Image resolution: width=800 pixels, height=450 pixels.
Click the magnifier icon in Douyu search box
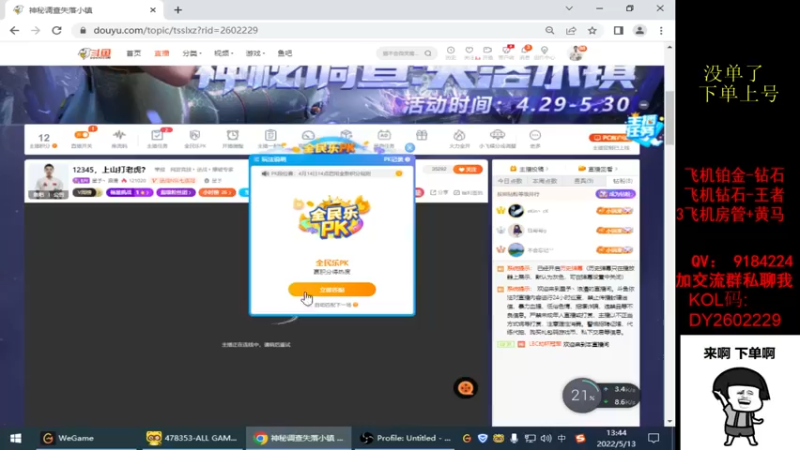[x=428, y=53]
